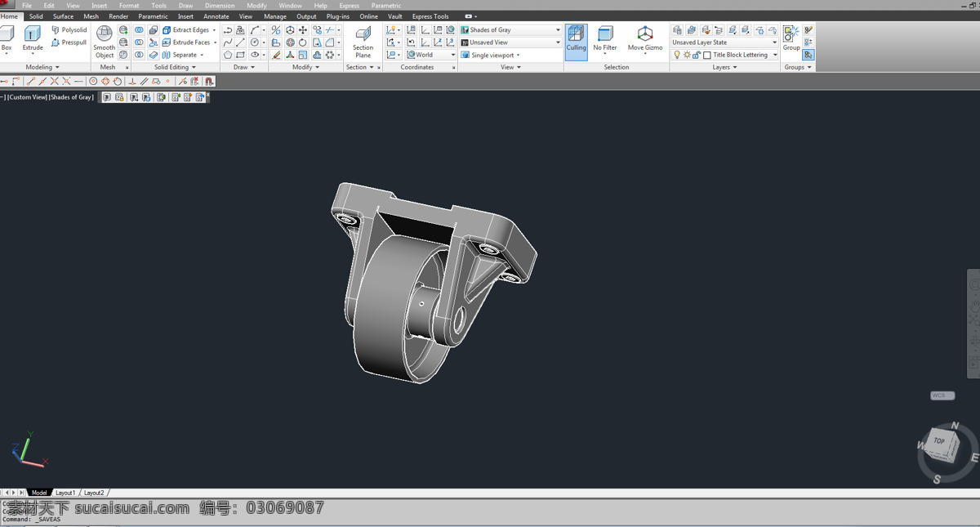
Task: Switch to the Layout2 tab
Action: 94,493
